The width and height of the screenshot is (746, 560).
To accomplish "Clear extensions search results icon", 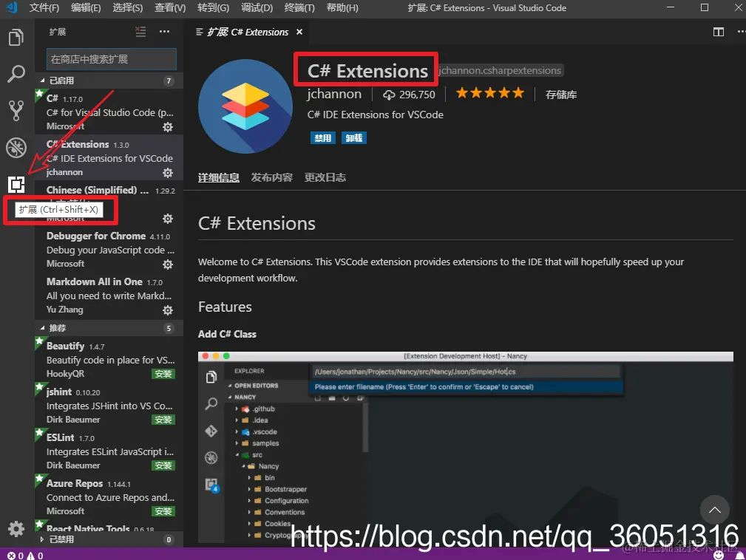I will 140,32.
